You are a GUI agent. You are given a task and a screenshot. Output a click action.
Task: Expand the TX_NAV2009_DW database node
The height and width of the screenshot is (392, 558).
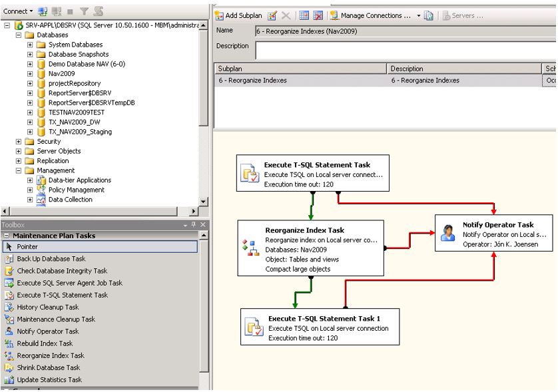[x=30, y=122]
